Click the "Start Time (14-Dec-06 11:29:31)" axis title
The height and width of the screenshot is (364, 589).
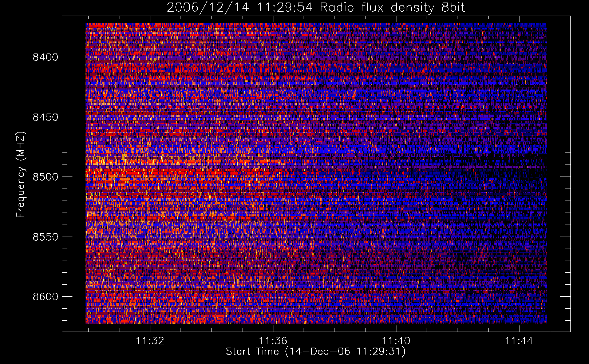(316, 352)
